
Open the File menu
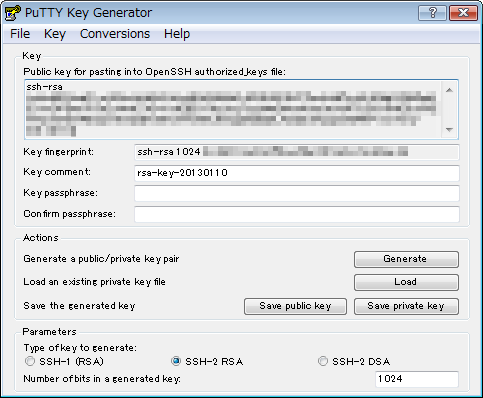(20, 34)
